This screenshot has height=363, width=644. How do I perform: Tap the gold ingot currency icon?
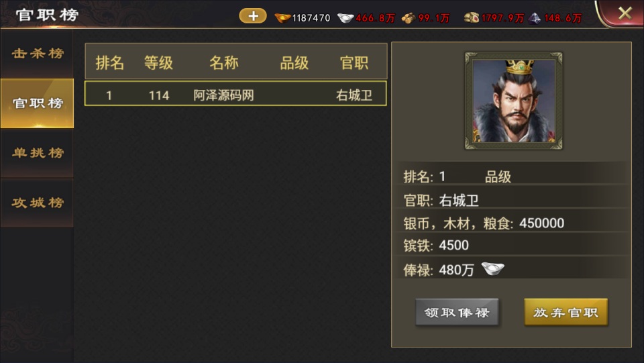[x=282, y=17]
